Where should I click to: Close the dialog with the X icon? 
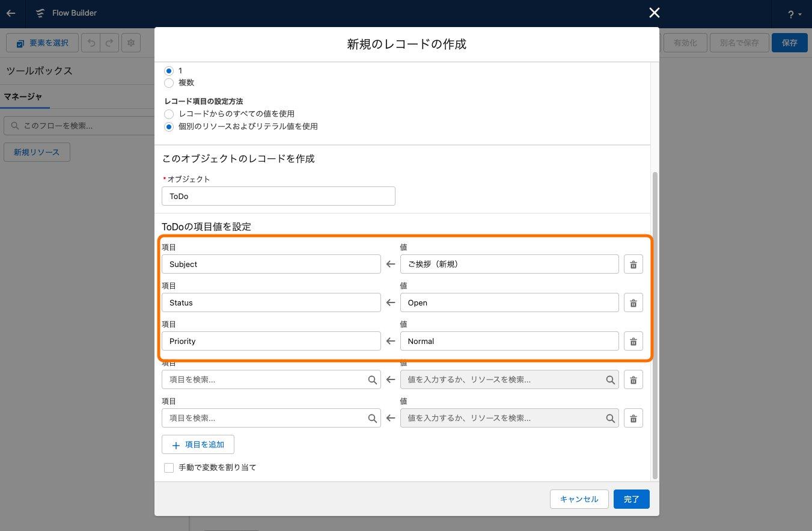(655, 13)
